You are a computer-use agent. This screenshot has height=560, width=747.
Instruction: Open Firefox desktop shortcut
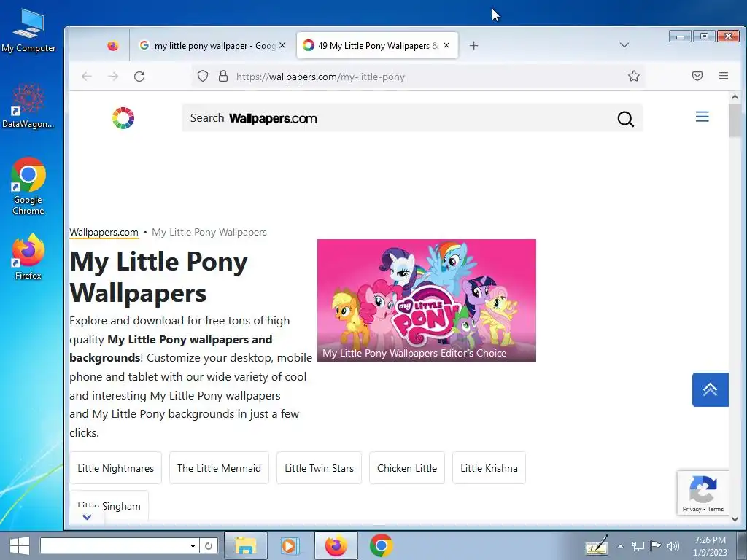(x=28, y=256)
